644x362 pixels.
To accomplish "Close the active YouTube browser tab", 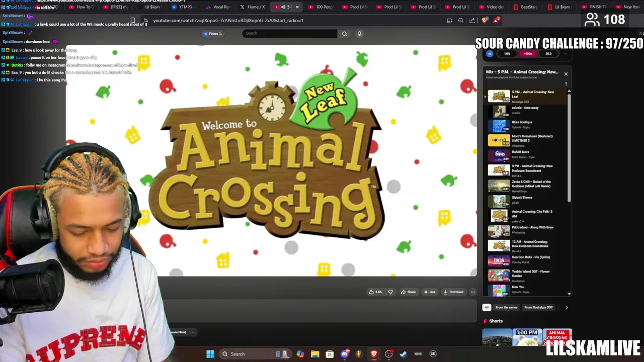I will pos(297,7).
